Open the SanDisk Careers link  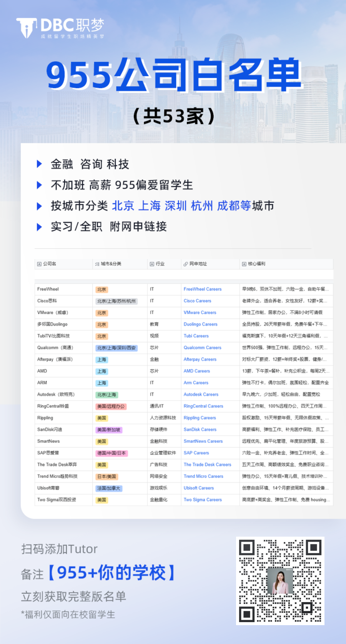(200, 430)
